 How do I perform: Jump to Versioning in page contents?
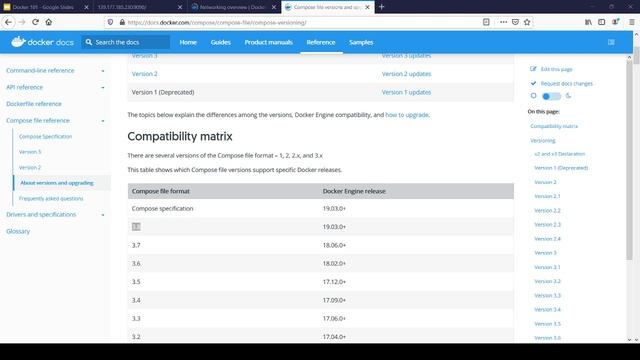[542, 140]
